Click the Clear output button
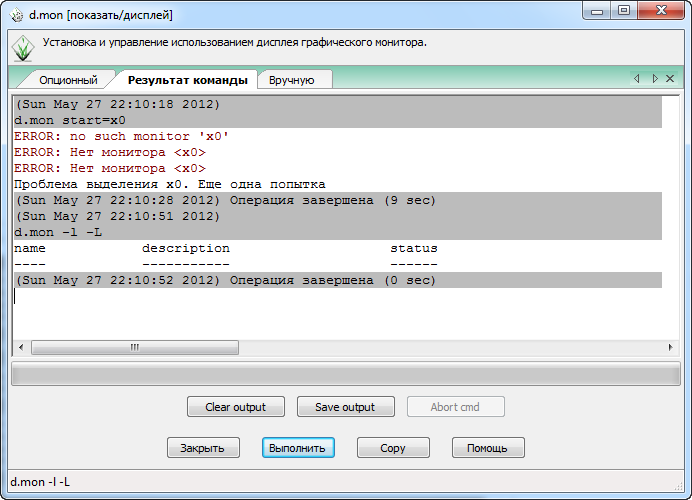692x500 pixels. point(236,407)
